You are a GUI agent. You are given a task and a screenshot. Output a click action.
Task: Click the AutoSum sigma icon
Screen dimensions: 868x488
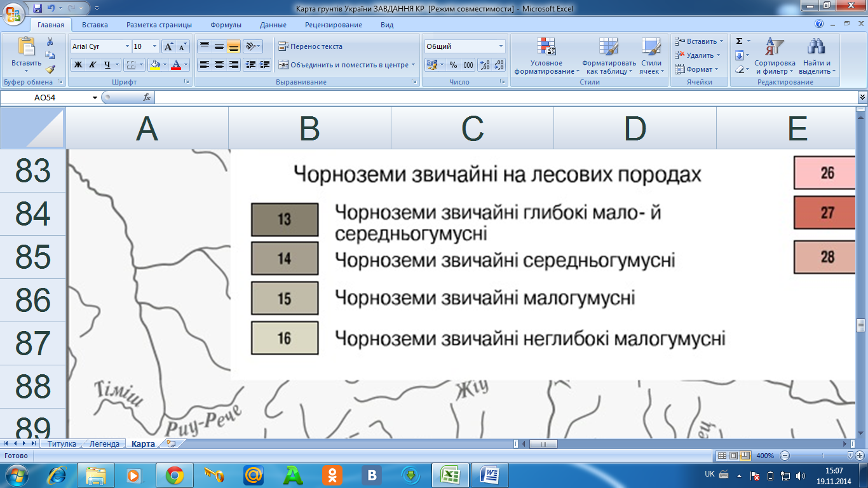[739, 41]
